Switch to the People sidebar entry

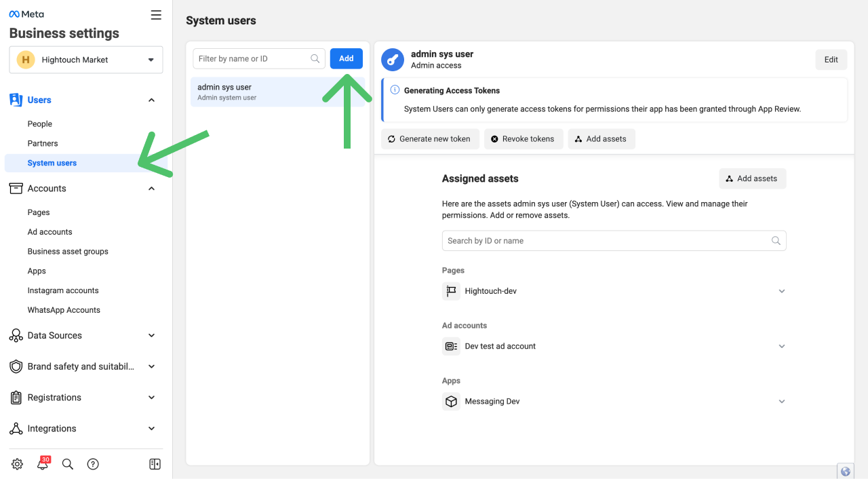tap(39, 123)
